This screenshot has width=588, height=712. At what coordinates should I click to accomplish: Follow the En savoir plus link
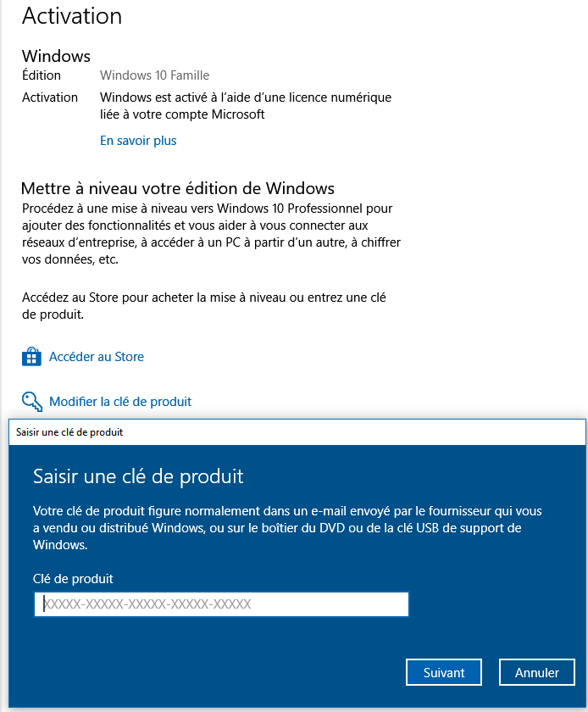138,141
